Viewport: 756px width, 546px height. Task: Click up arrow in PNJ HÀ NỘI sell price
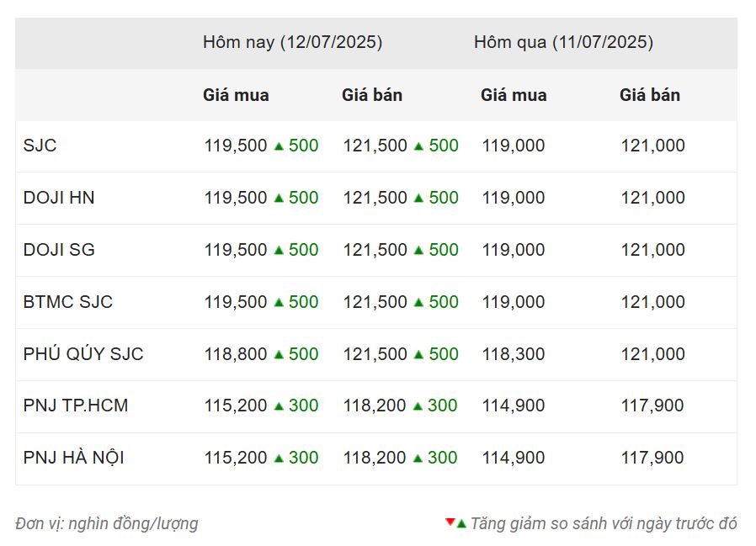pyautogui.click(x=418, y=459)
